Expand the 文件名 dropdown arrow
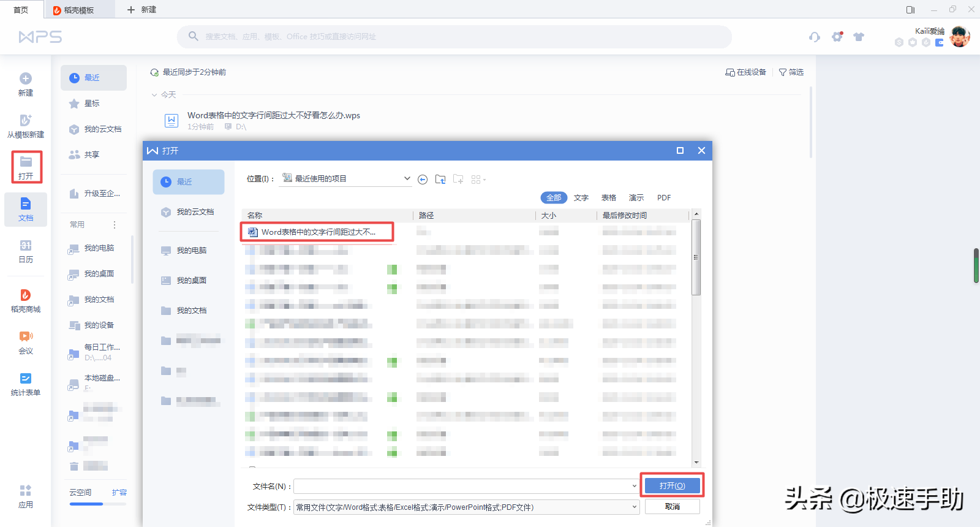This screenshot has height=527, width=980. pos(635,487)
